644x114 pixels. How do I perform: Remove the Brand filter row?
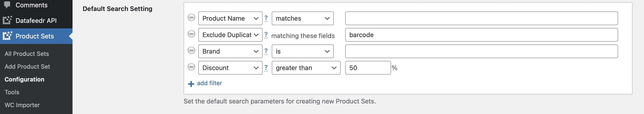pyautogui.click(x=191, y=50)
